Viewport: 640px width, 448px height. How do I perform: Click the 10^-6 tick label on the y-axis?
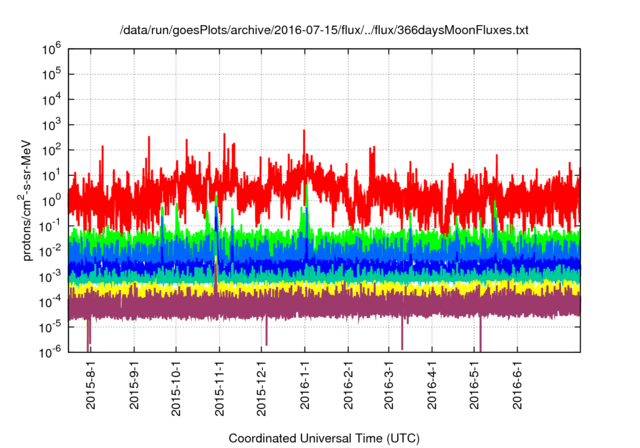[52, 351]
